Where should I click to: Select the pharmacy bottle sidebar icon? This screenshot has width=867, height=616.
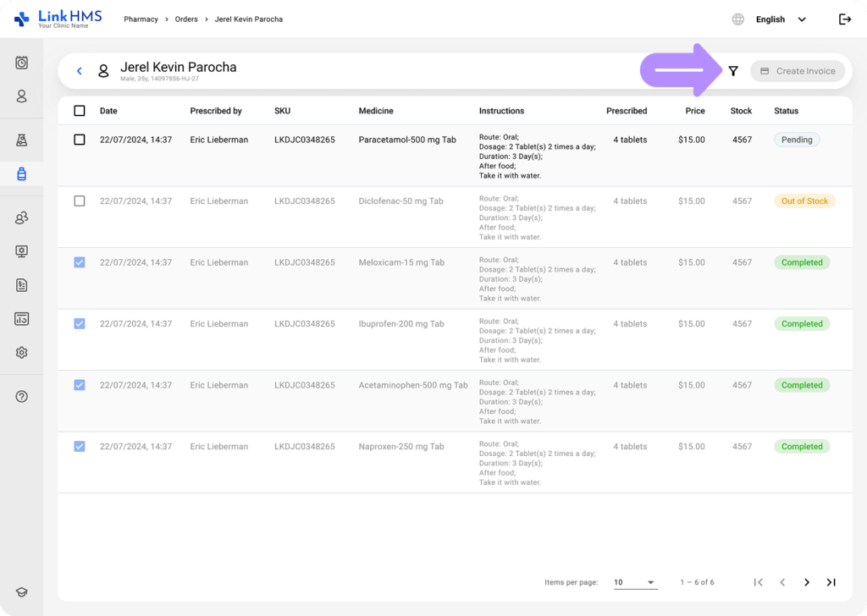coord(21,174)
